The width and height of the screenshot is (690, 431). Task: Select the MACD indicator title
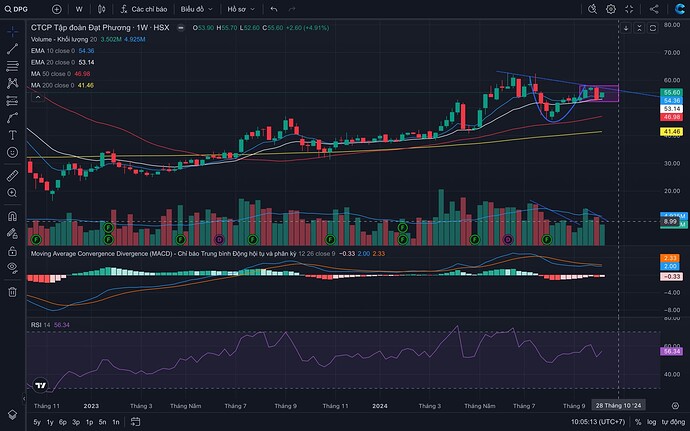click(163, 254)
